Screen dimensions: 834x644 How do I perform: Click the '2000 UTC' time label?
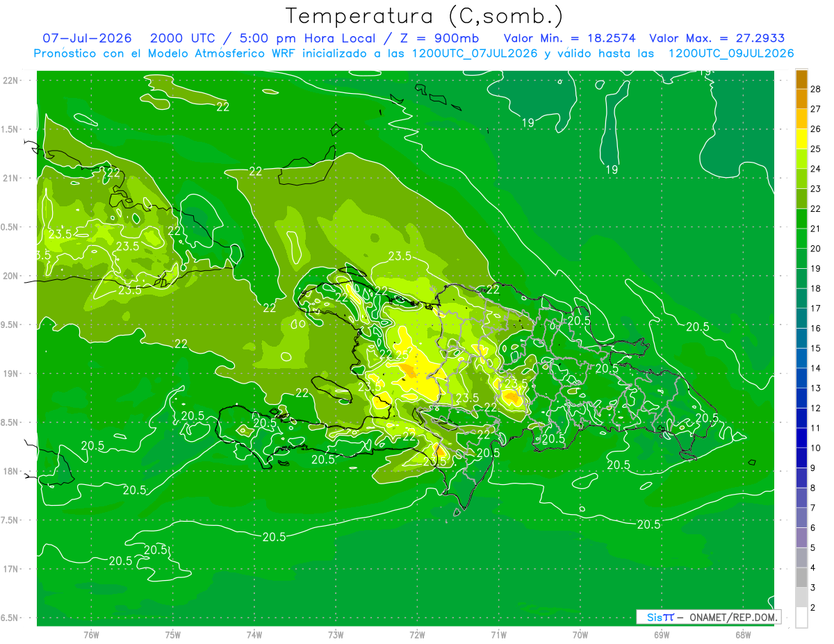tap(183, 38)
